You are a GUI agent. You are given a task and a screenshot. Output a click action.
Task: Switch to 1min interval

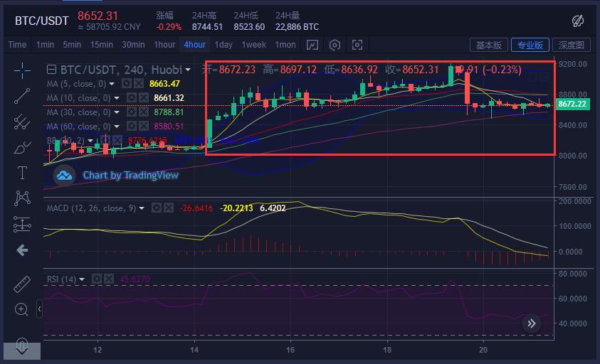(x=45, y=45)
